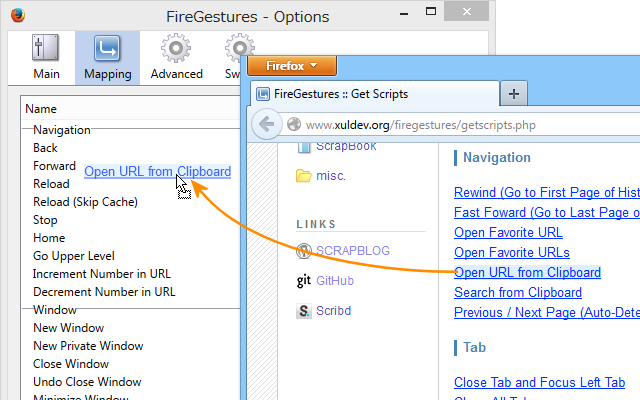Screen dimensions: 640x400
Task: Open the Advanced gear pane
Action: 176,56
